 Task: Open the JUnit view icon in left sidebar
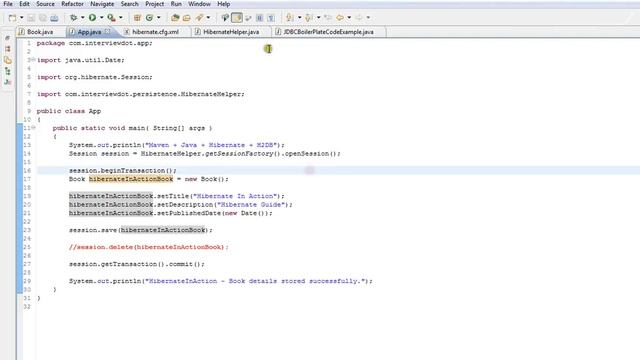coord(8,82)
